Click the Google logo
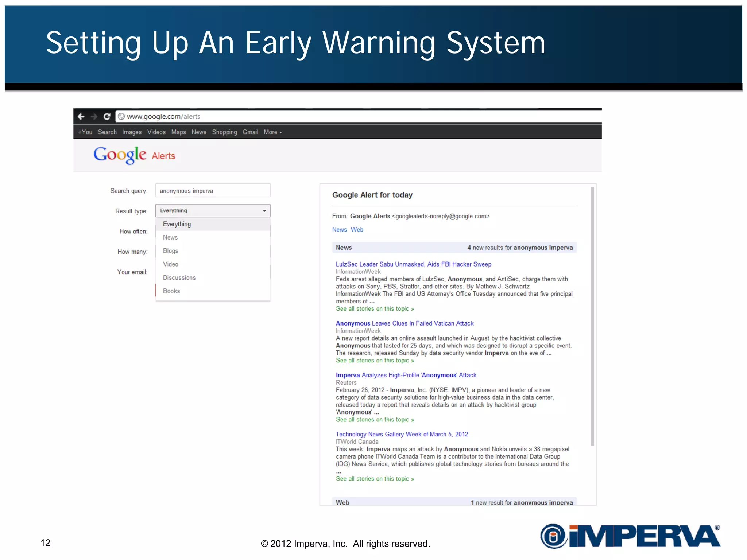Screen dimensions: 747x560 point(120,155)
